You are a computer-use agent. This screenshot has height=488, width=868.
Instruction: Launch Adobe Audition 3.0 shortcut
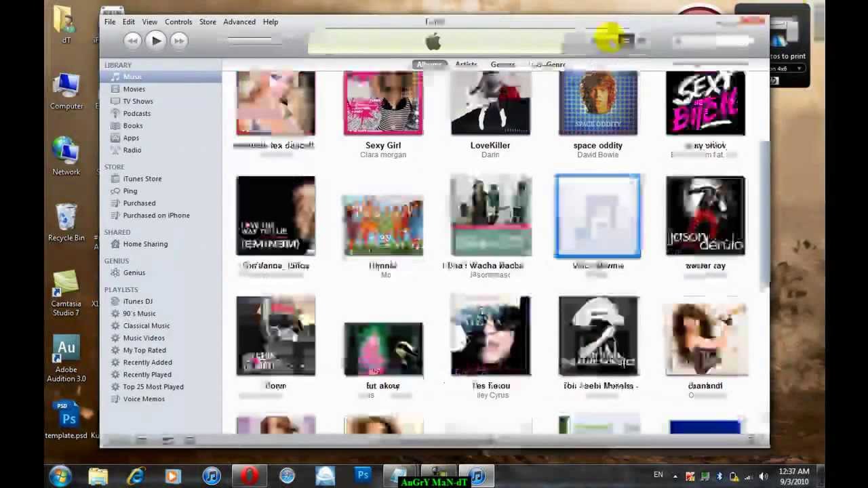point(66,359)
